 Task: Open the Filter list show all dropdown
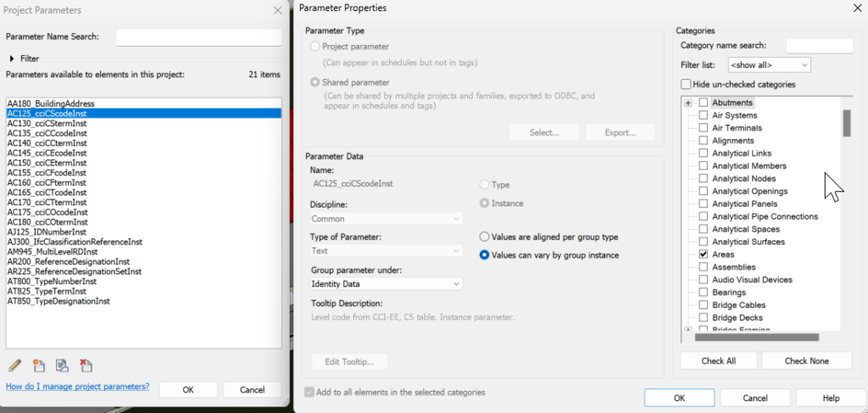click(770, 64)
